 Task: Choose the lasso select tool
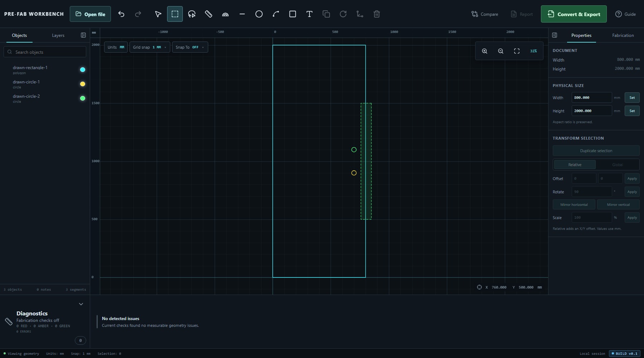[x=192, y=14]
